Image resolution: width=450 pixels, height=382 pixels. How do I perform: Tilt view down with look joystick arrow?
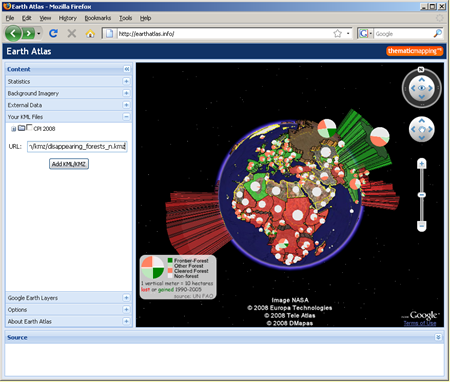click(x=422, y=97)
